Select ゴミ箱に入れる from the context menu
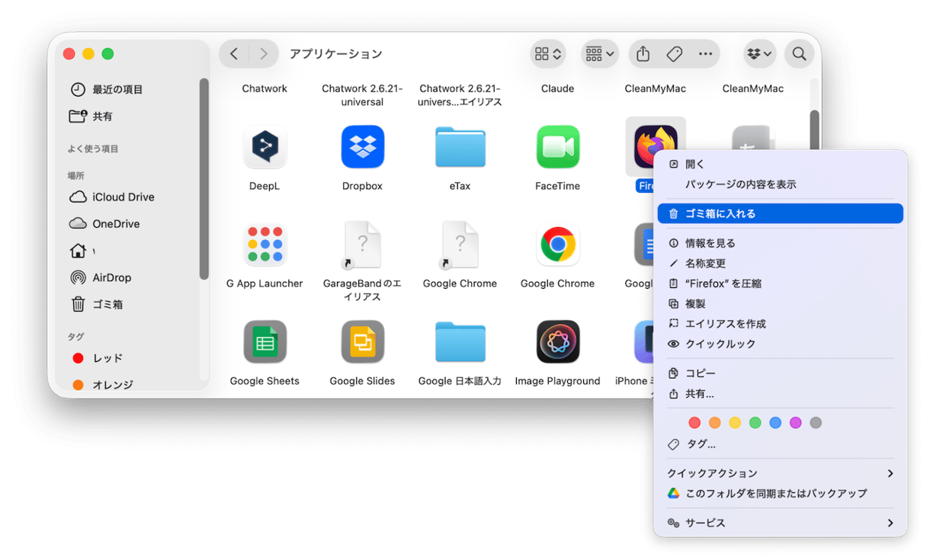927x560 pixels. [780, 213]
